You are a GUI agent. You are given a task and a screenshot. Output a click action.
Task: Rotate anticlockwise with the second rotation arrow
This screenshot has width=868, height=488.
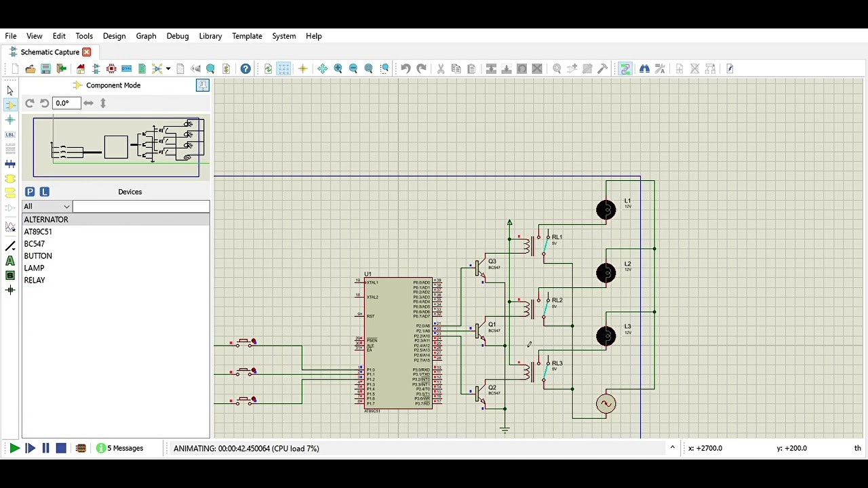pos(44,103)
